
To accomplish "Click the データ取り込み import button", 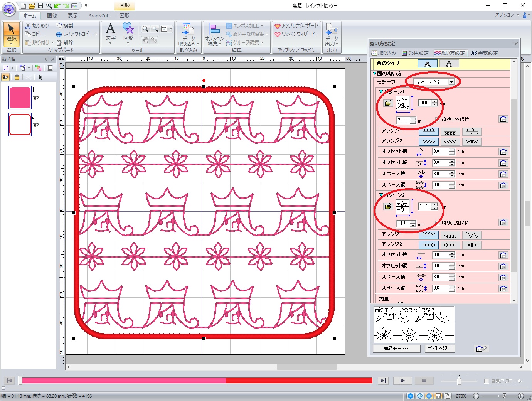I will pyautogui.click(x=189, y=34).
